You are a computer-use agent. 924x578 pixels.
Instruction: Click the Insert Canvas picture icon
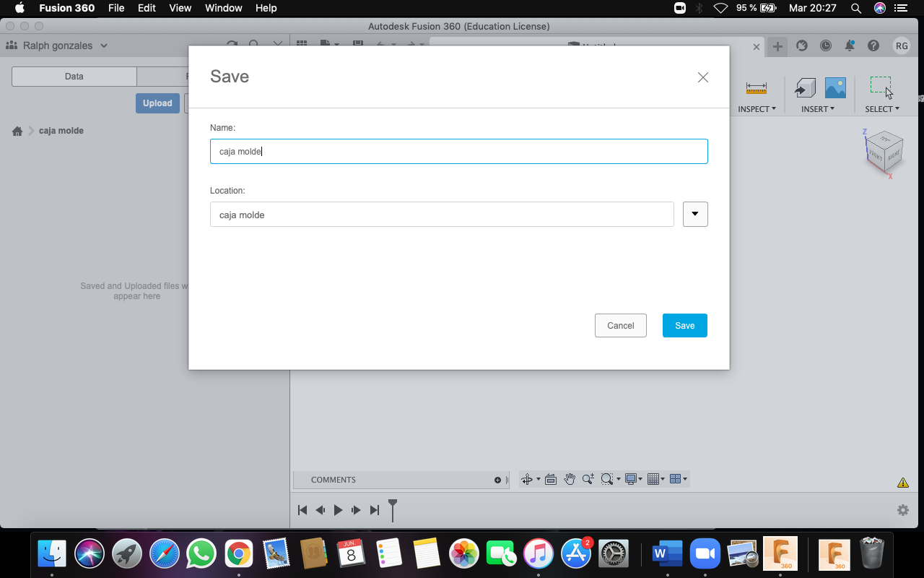pos(835,88)
